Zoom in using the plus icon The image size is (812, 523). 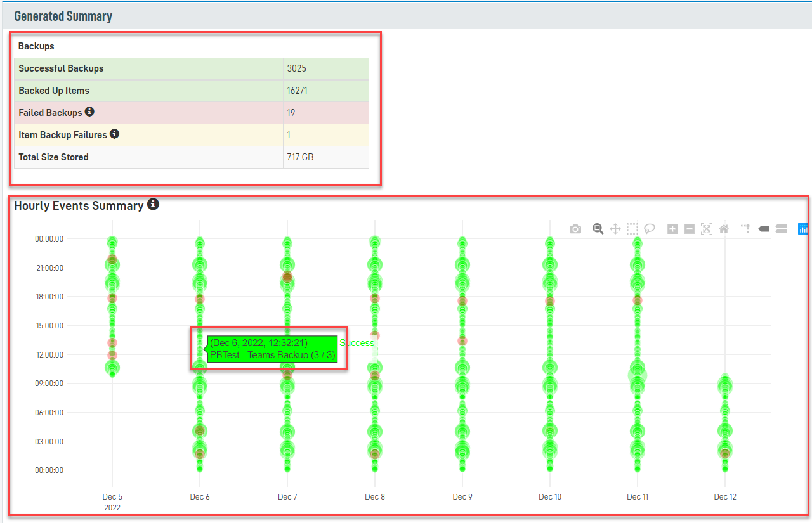tap(672, 229)
